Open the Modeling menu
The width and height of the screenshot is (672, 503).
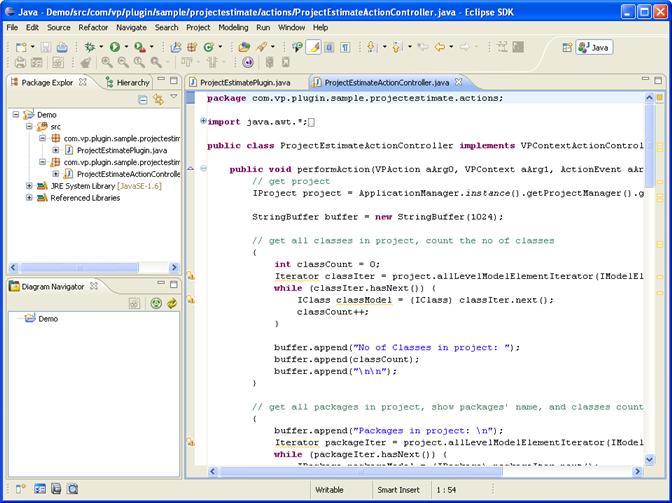[x=233, y=27]
